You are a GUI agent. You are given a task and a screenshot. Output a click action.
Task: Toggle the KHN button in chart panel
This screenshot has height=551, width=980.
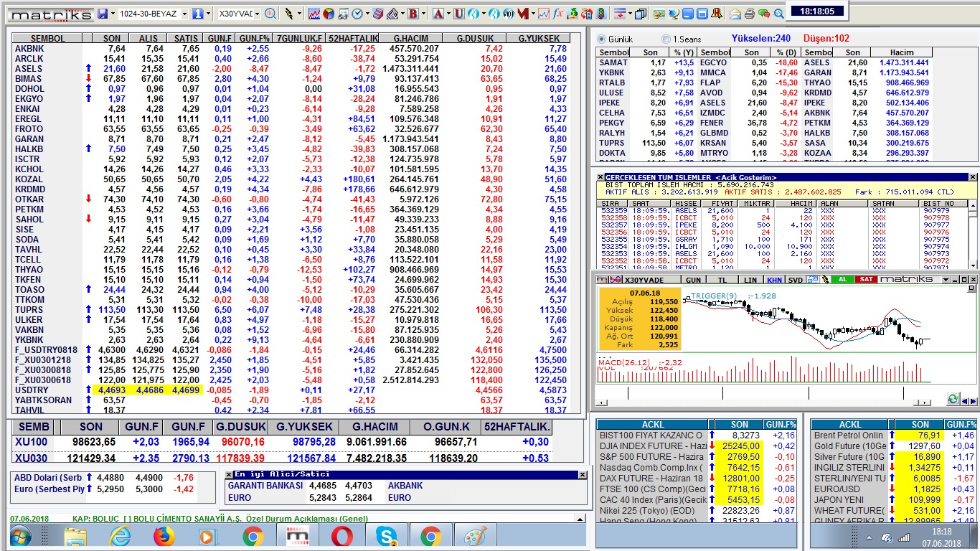pyautogui.click(x=774, y=280)
